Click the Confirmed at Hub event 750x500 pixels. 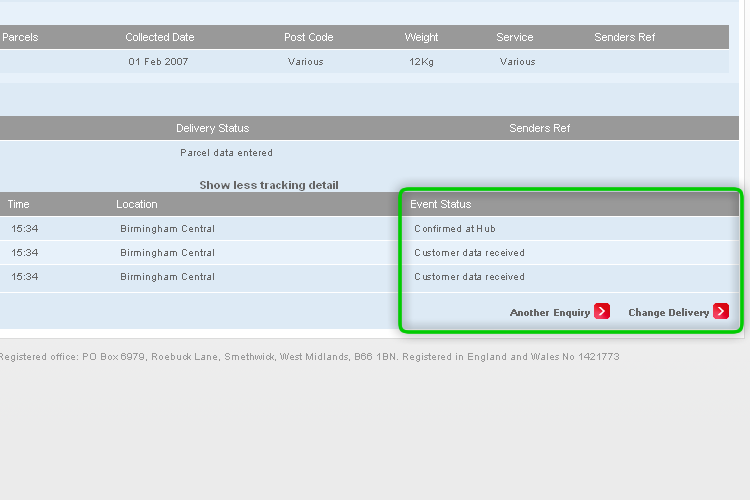[455, 229]
